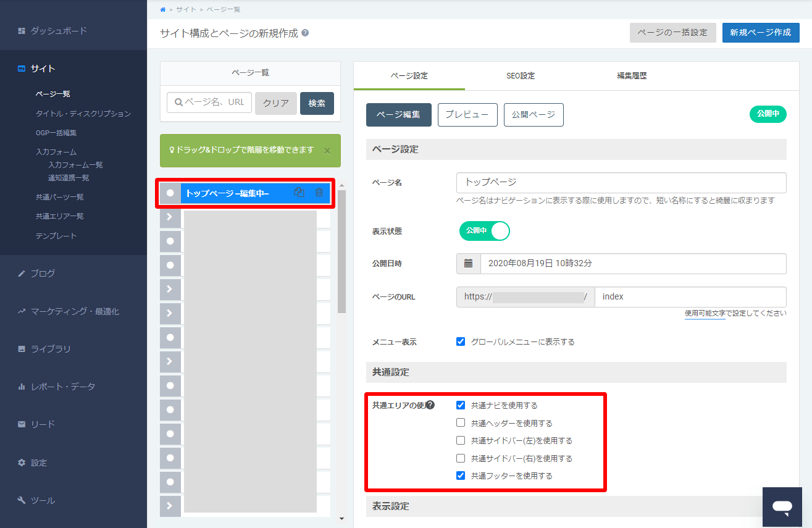Expand the first chevron row below トップページ
The height and width of the screenshot is (528, 812).
coord(170,217)
